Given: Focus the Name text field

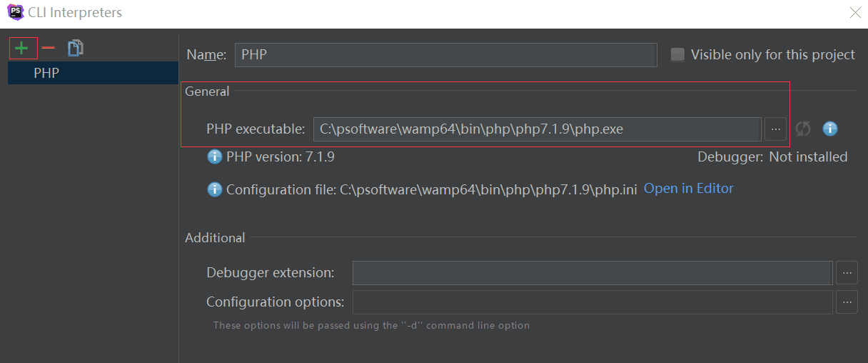Looking at the screenshot, I should 445,55.
